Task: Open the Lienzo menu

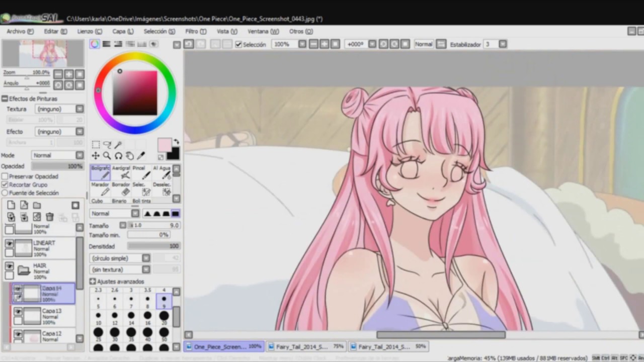Action: tap(90, 31)
